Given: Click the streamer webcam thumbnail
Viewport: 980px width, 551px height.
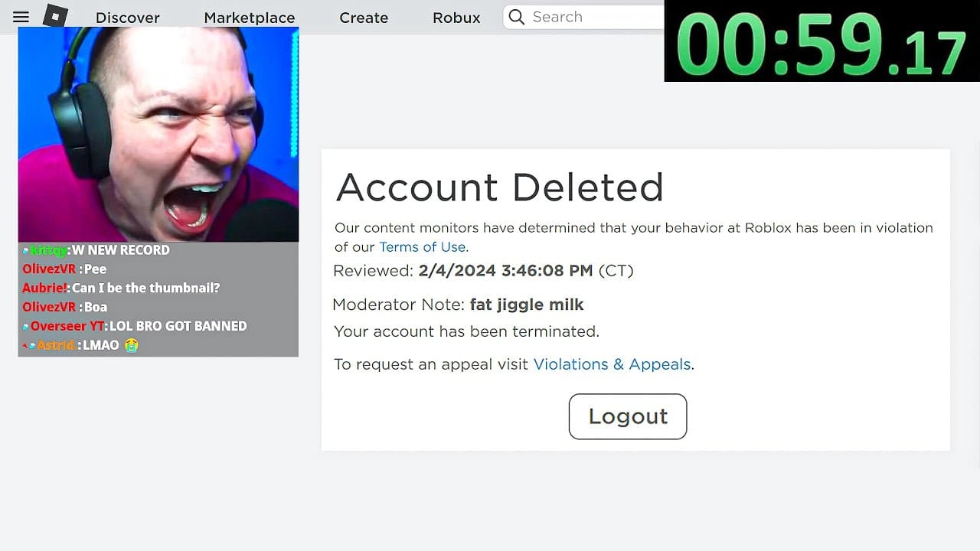Looking at the screenshot, I should coord(158,135).
